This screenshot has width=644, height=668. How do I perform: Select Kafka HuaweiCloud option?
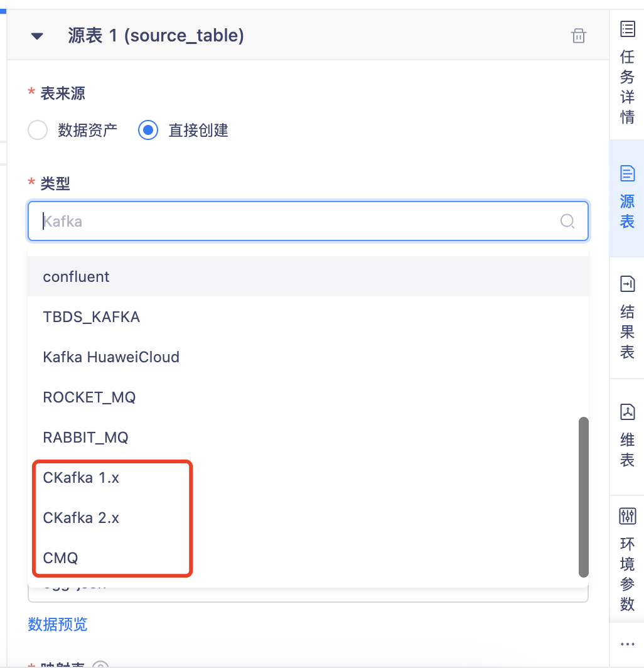[308, 357]
